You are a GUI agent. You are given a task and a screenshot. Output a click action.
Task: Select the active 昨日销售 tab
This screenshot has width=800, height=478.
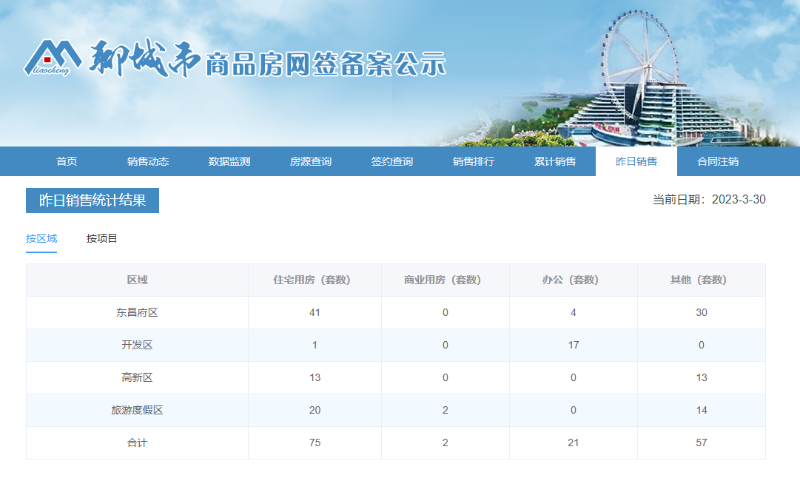click(x=636, y=162)
